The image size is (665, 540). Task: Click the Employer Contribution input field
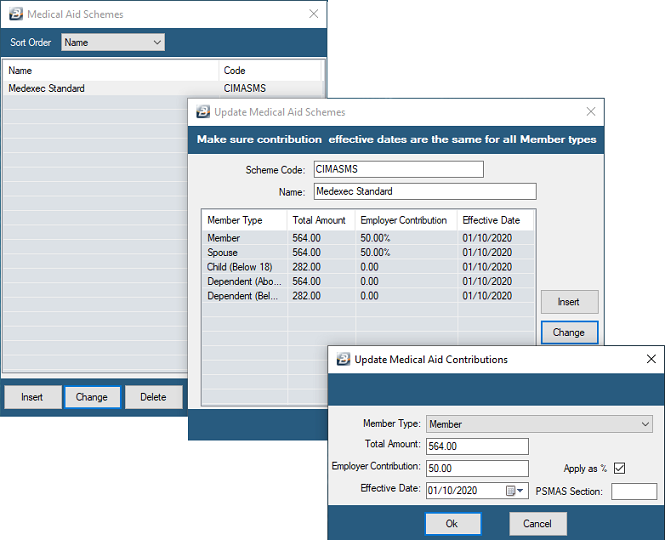point(477,468)
